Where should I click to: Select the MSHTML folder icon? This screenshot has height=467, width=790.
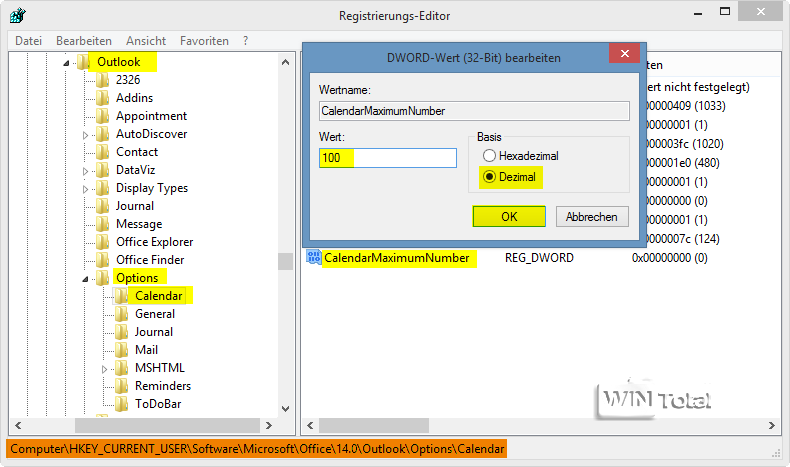[x=121, y=368]
